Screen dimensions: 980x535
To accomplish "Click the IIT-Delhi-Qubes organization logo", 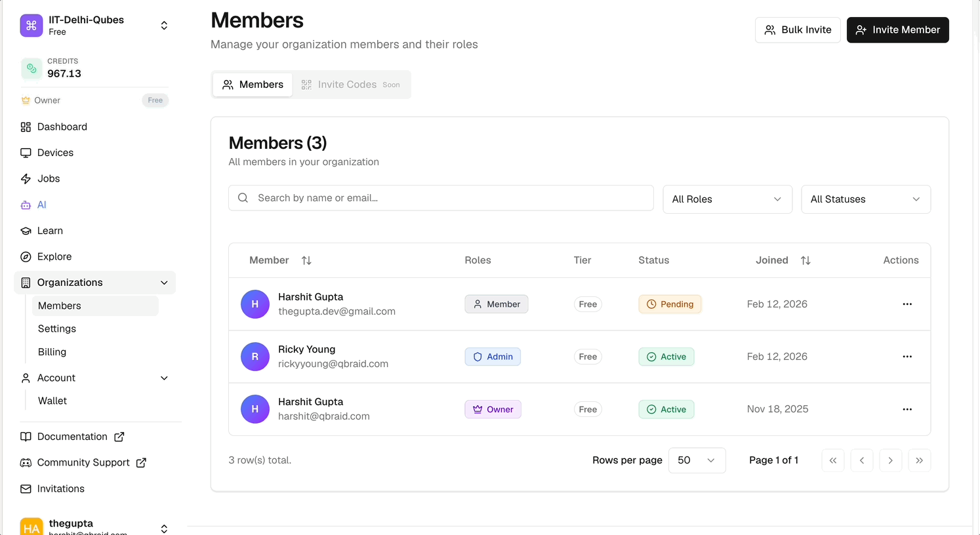I will pos(31,26).
